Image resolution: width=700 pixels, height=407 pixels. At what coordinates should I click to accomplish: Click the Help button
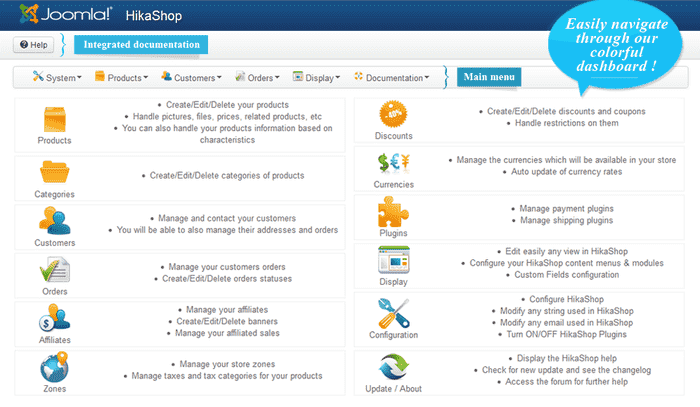pos(33,45)
